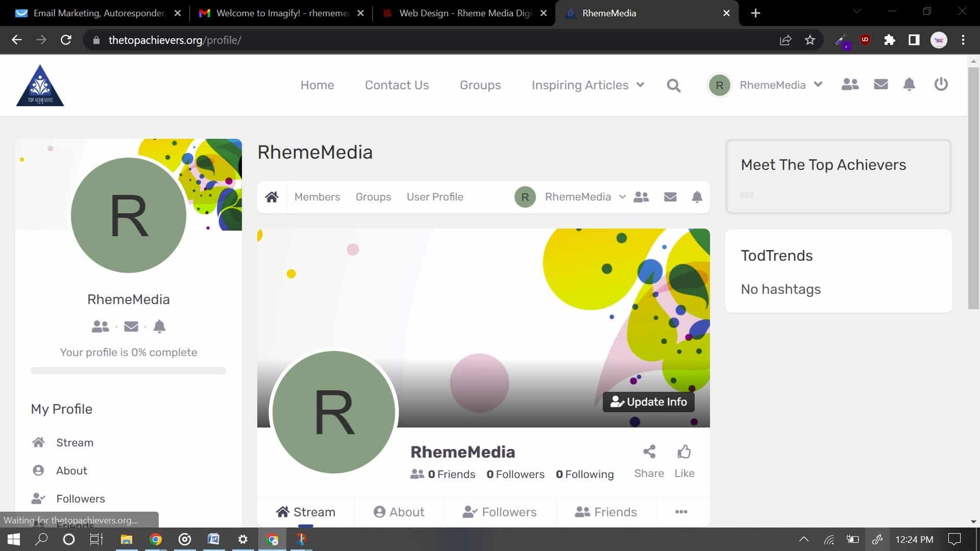
Task: Click the 0 Followers count link
Action: [x=516, y=474]
